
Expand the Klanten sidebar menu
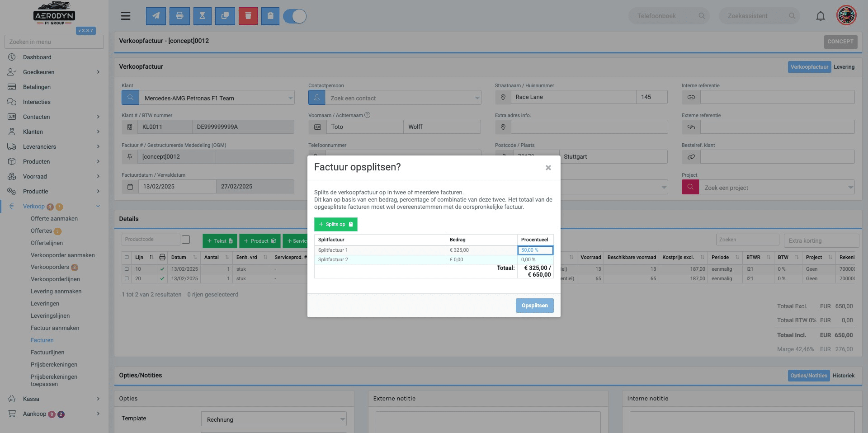tap(54, 132)
